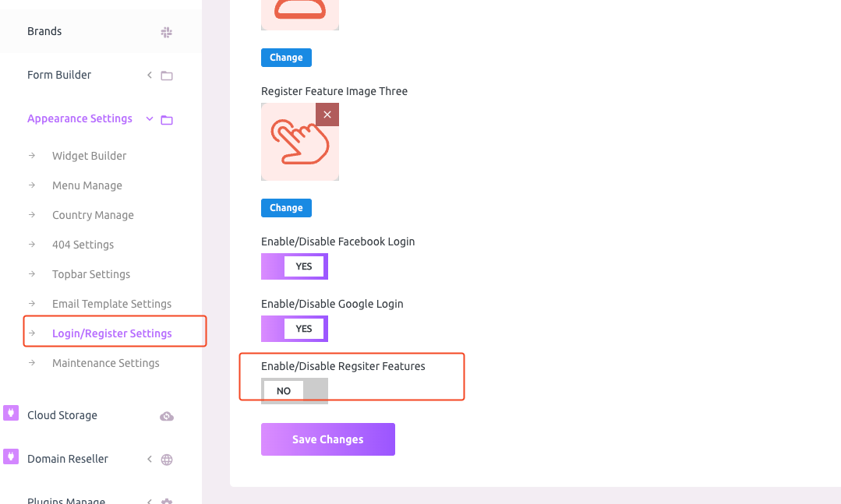Click the plug icon beside Domain Reseller
The height and width of the screenshot is (504, 841).
pyautogui.click(x=11, y=456)
